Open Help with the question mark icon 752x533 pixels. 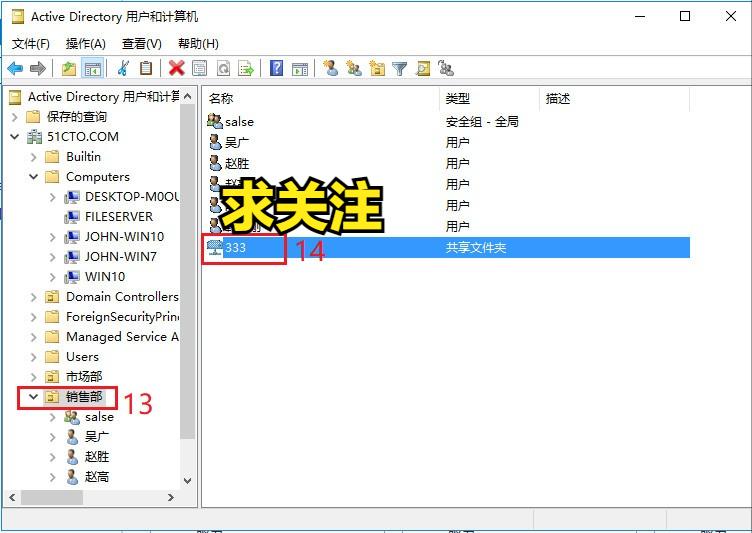(x=277, y=69)
